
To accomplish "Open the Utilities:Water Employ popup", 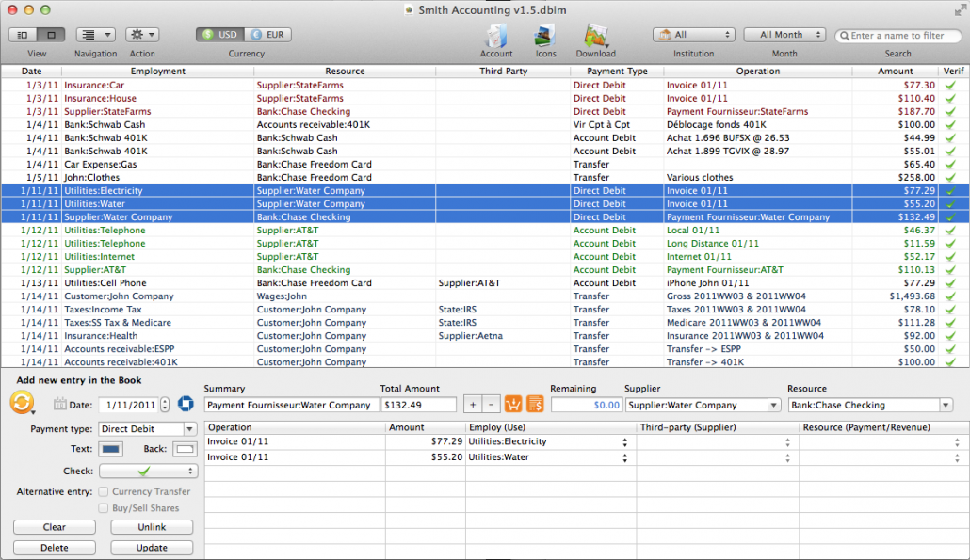I will coord(624,458).
